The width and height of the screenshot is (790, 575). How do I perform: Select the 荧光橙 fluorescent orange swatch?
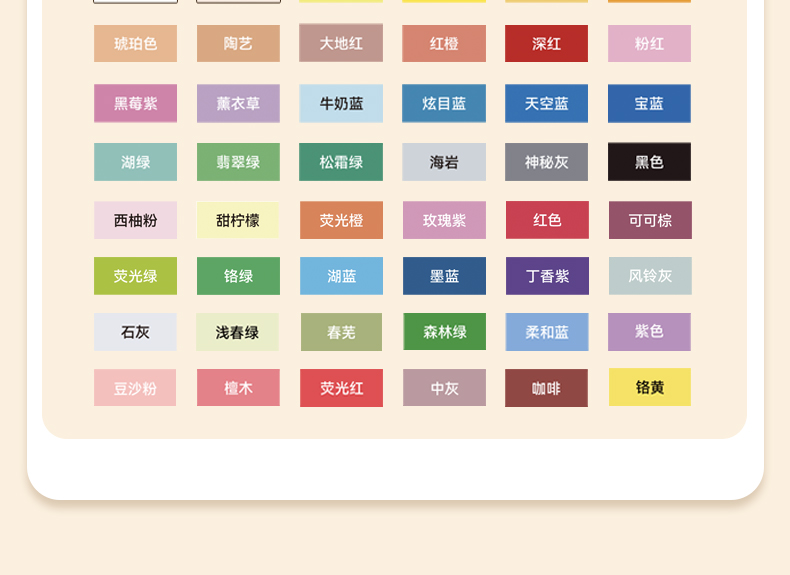[x=341, y=221]
